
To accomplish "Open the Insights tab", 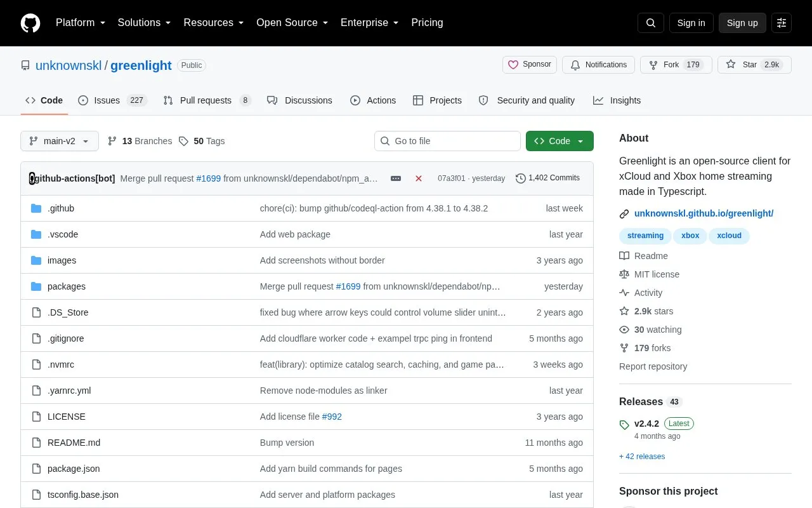I will [x=617, y=100].
